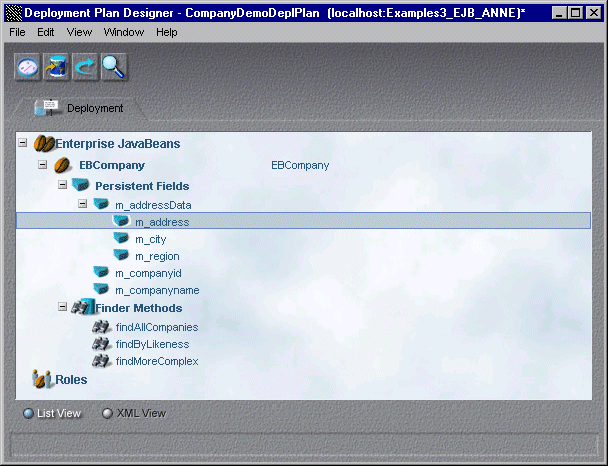Open the Window menu
The height and width of the screenshot is (466, 608).
[x=124, y=32]
